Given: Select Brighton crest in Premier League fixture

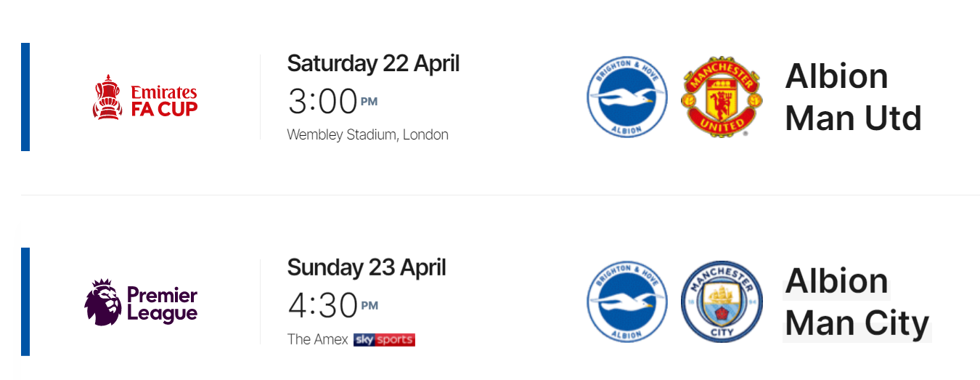Looking at the screenshot, I should tap(627, 302).
